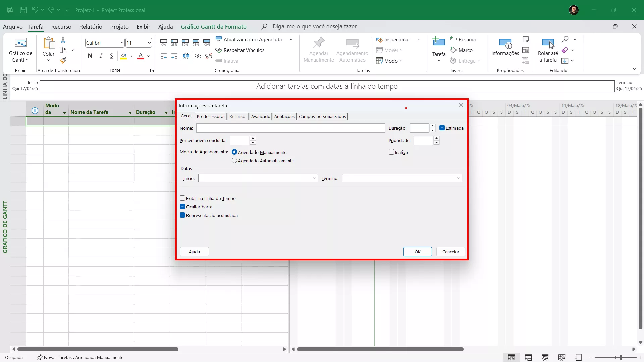Screen dimensions: 644x362
Task: Switch to the Predecessoras tab
Action: coord(211,116)
